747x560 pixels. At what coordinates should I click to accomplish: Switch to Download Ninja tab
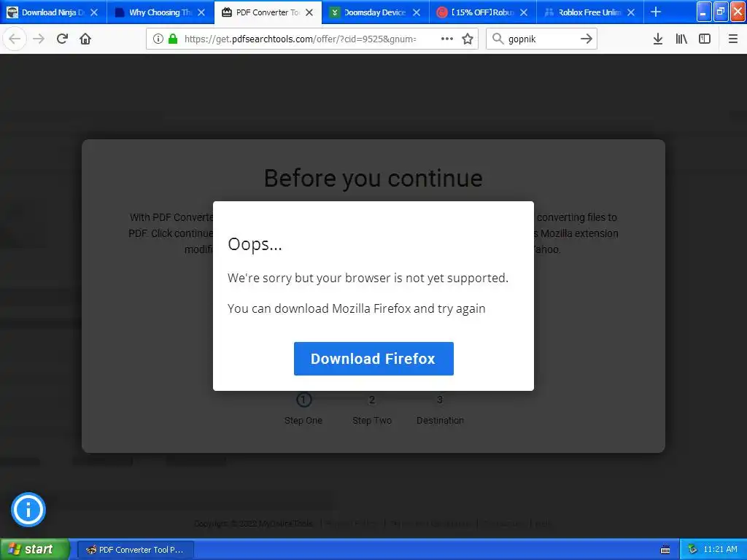coord(46,12)
